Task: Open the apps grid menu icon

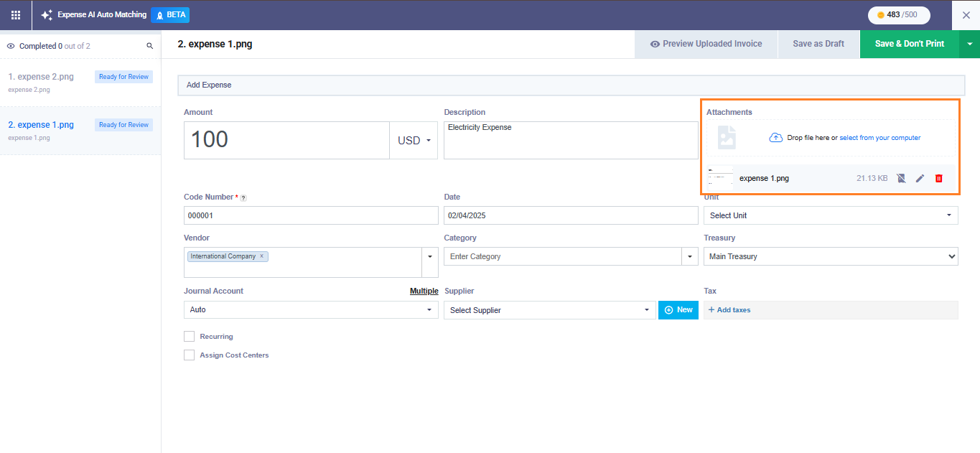Action: pos(16,15)
